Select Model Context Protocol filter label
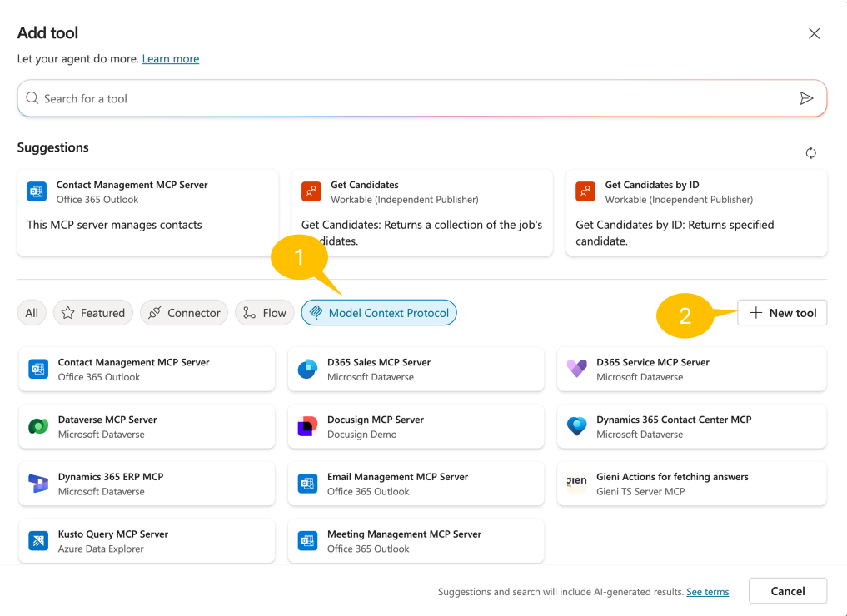Image resolution: width=847 pixels, height=616 pixels. 388,313
